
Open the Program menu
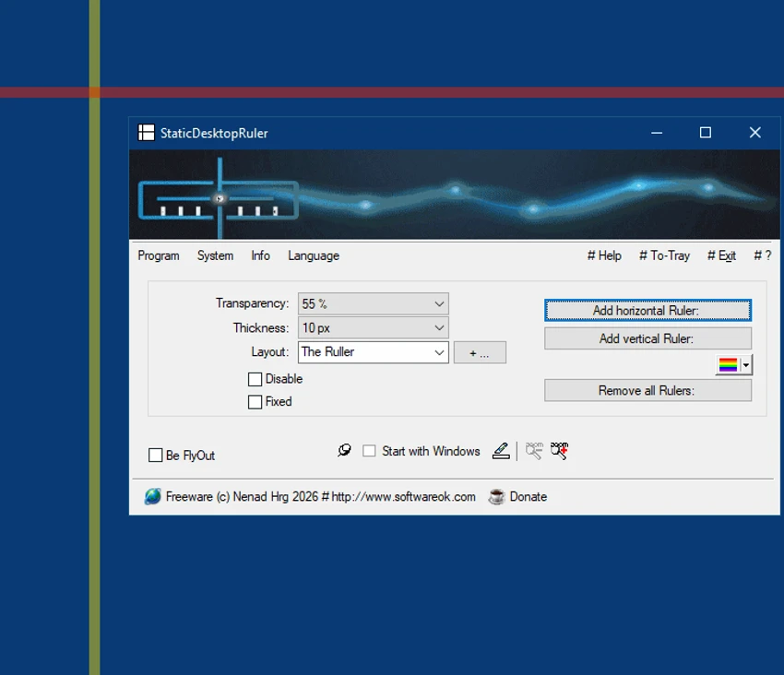(159, 255)
